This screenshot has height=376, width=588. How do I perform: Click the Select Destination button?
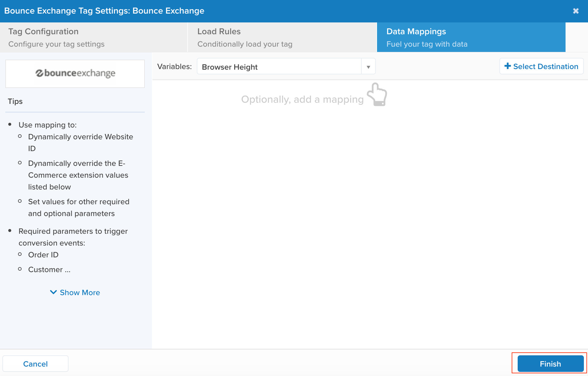pos(541,66)
